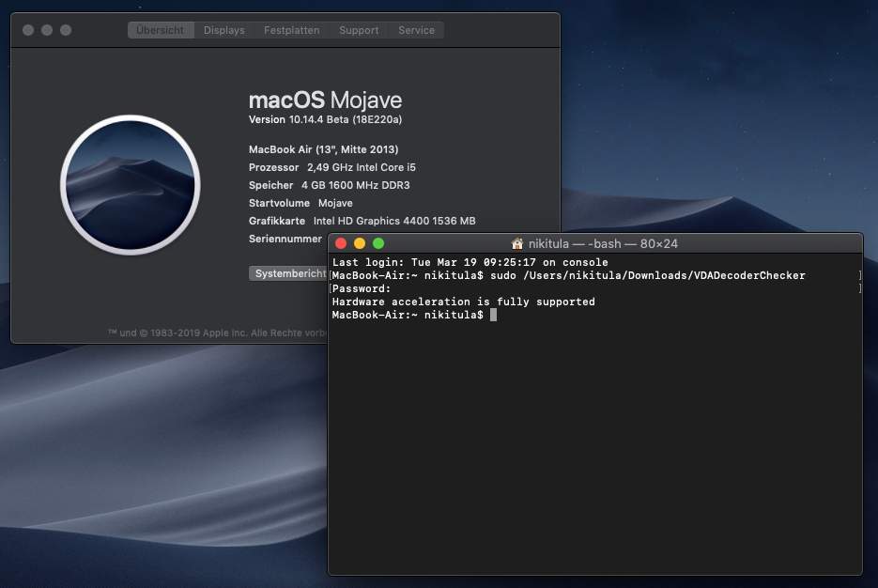Click version text '10.14.4 Beta (18E220a)'
Image resolution: width=878 pixels, height=588 pixels.
coord(345,119)
